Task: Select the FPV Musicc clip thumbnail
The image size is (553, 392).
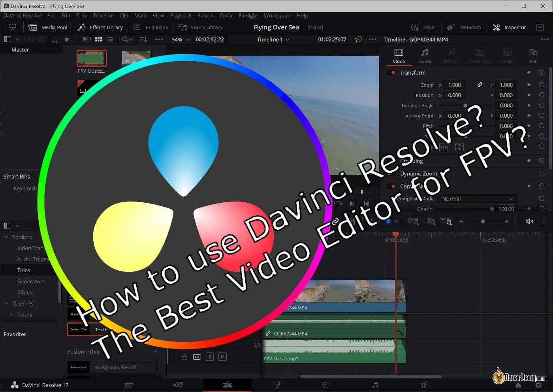Action: 92,58
